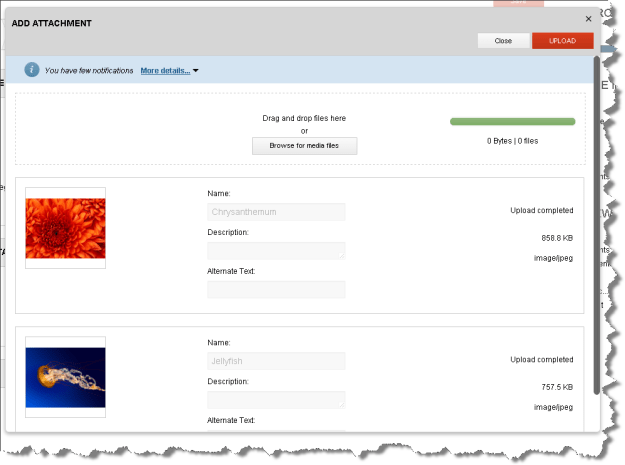625x465 pixels.
Task: Expand the notification details dropdown arrow
Action: [196, 71]
